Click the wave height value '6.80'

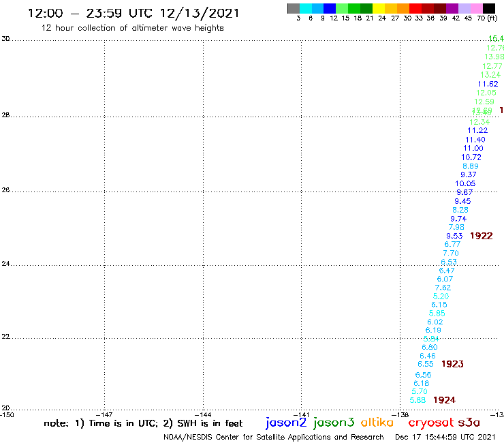(430, 347)
